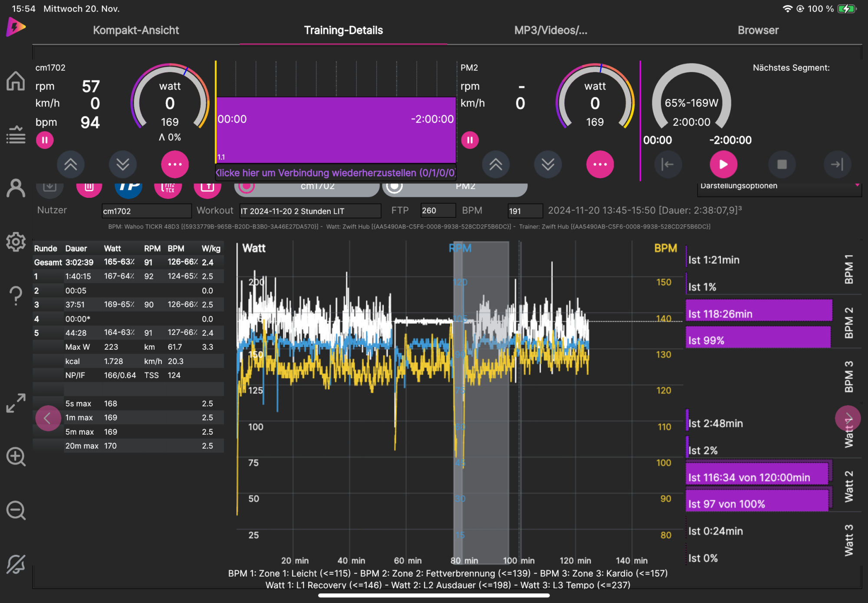The width and height of the screenshot is (868, 603).
Task: Decrease cm1702 intensity with double down chevron
Action: [x=123, y=164]
